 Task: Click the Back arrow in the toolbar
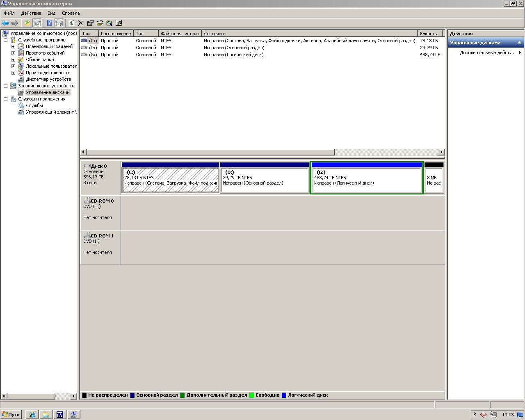(5, 23)
